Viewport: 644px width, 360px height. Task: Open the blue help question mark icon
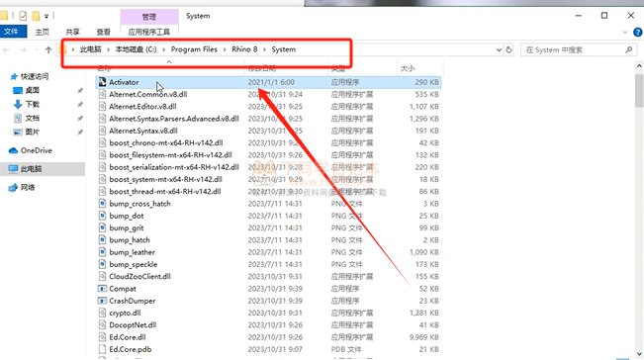pos(638,32)
